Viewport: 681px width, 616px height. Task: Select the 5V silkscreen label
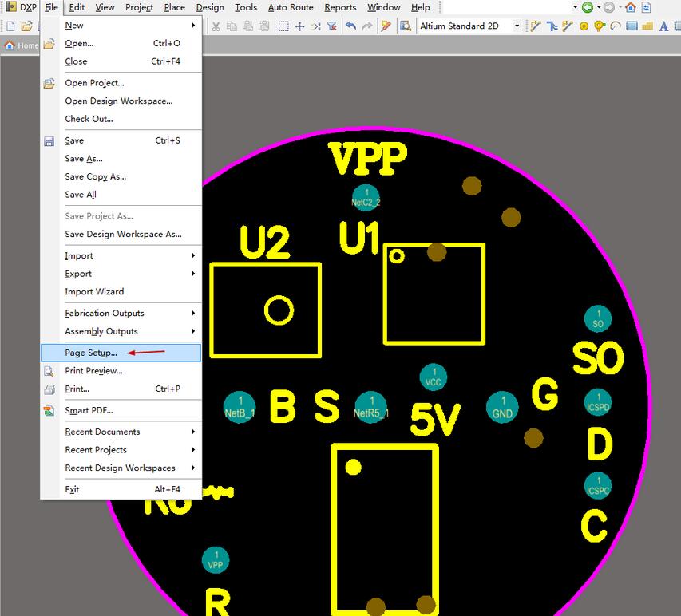click(x=435, y=419)
